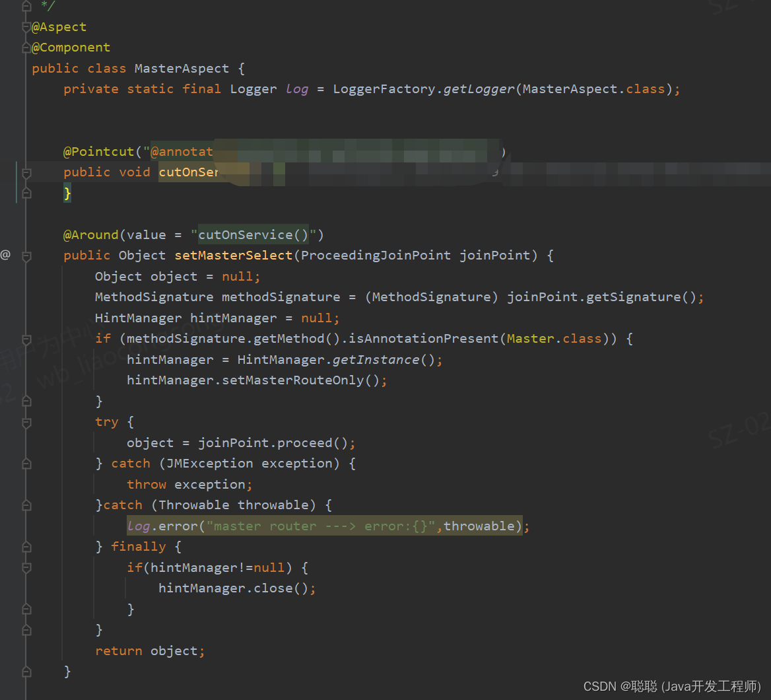This screenshot has width=771, height=700.
Task: Click the @ aspect gutter icon beside setMasterSelect
Action: click(x=5, y=255)
